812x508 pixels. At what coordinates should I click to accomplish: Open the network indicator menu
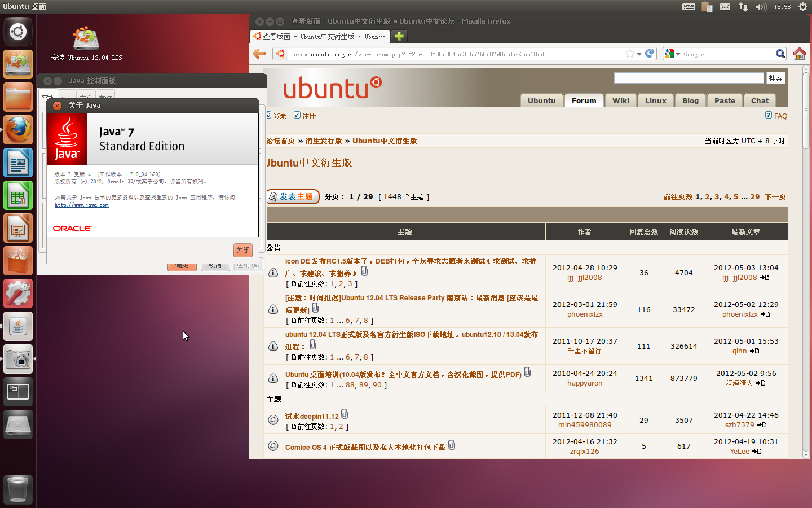[743, 7]
